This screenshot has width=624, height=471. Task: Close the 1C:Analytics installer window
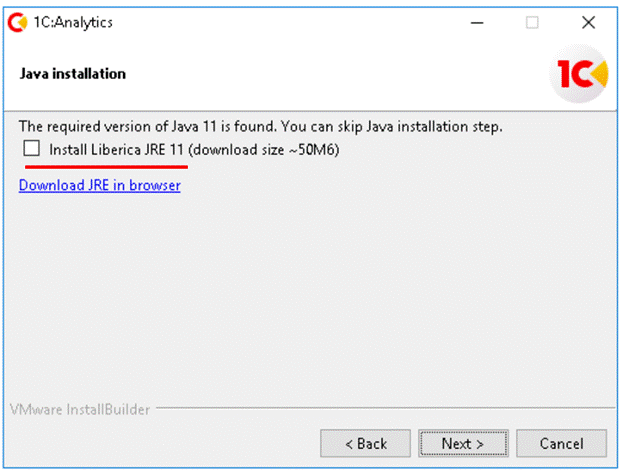click(x=588, y=22)
